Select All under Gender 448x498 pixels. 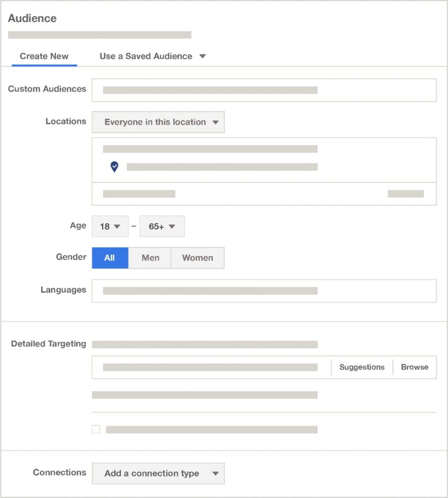[x=110, y=257]
